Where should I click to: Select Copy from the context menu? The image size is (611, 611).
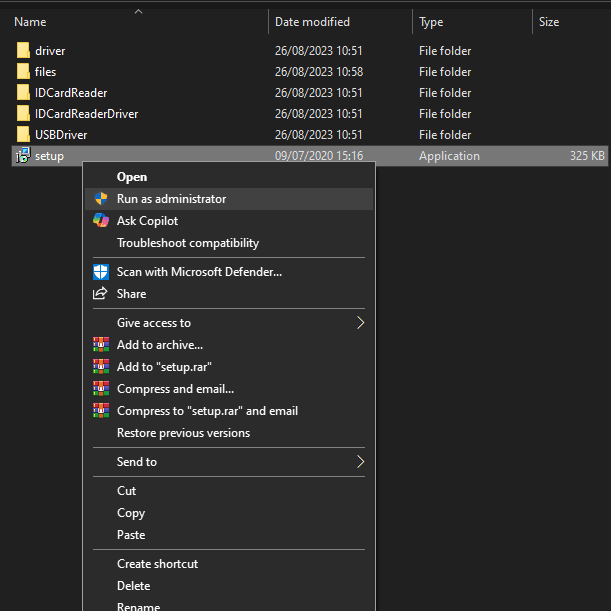pyautogui.click(x=229, y=513)
